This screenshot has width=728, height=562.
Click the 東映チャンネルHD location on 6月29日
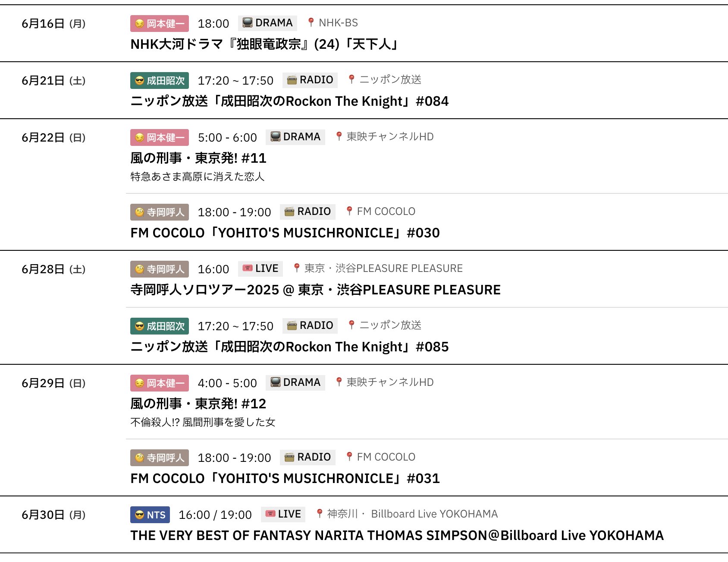[390, 382]
